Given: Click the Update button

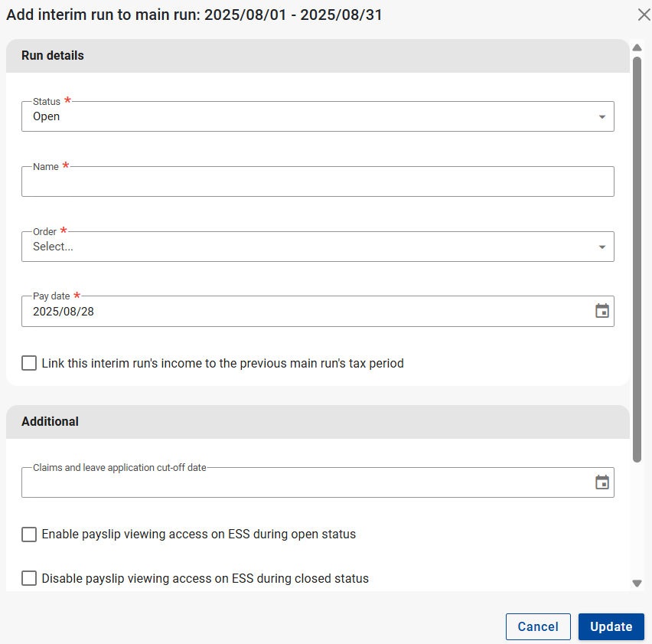Looking at the screenshot, I should [x=611, y=626].
